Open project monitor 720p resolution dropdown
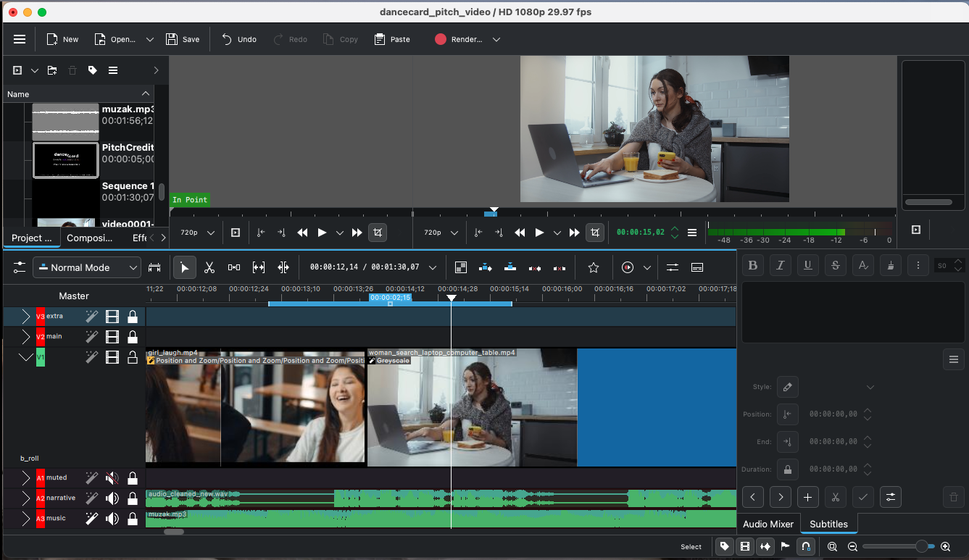This screenshot has width=969, height=560. tap(440, 233)
